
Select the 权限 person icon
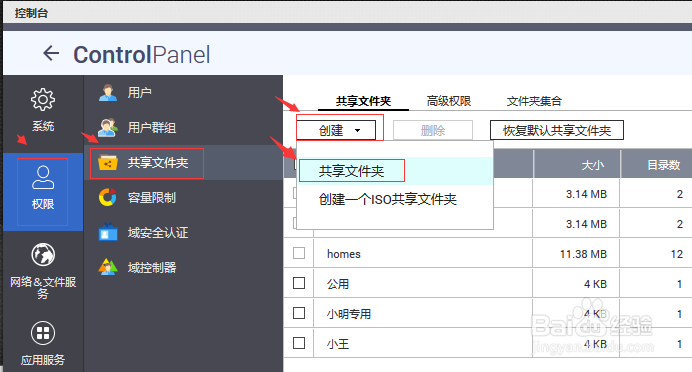[x=43, y=177]
